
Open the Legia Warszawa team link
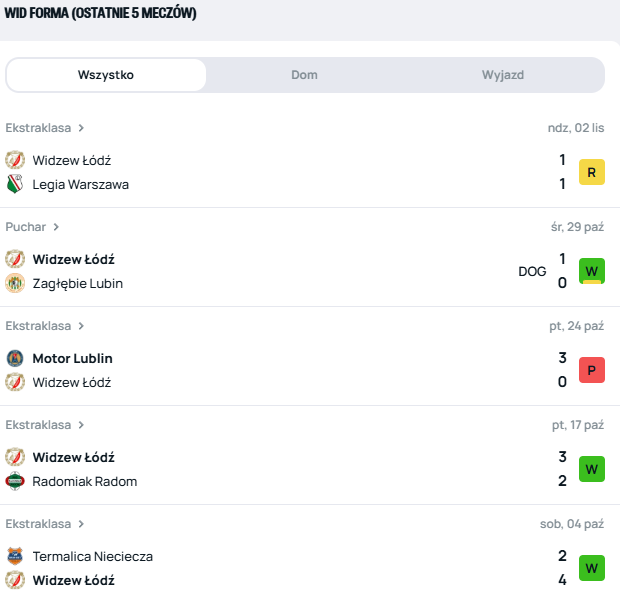tap(80, 184)
